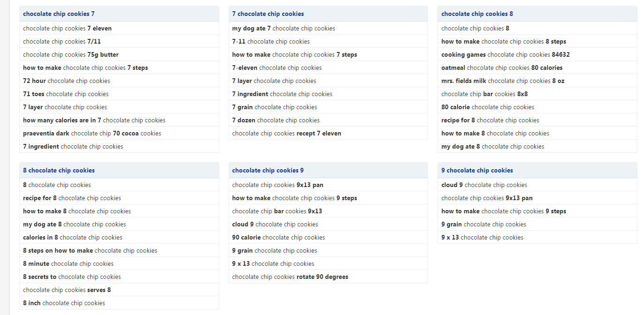Choose "80 calorie chocolate chip cookies" keyword
The height and width of the screenshot is (315, 644).
click(x=488, y=107)
